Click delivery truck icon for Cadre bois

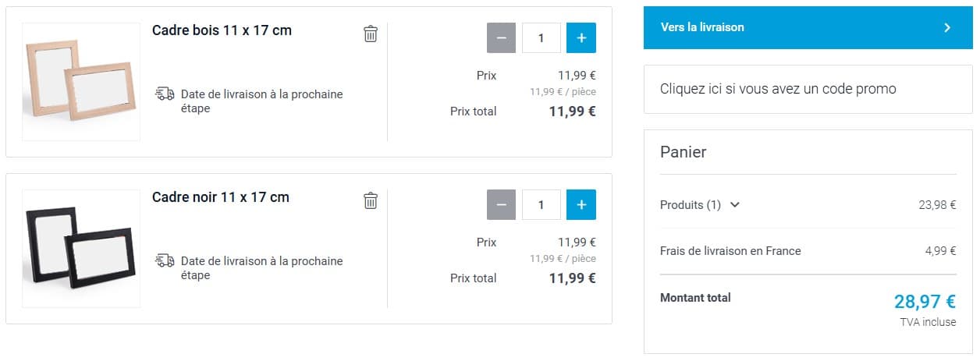165,94
